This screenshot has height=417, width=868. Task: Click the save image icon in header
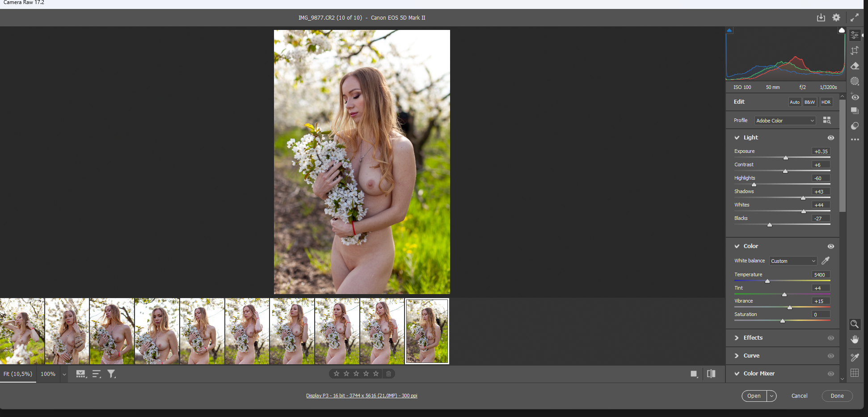coord(821,17)
